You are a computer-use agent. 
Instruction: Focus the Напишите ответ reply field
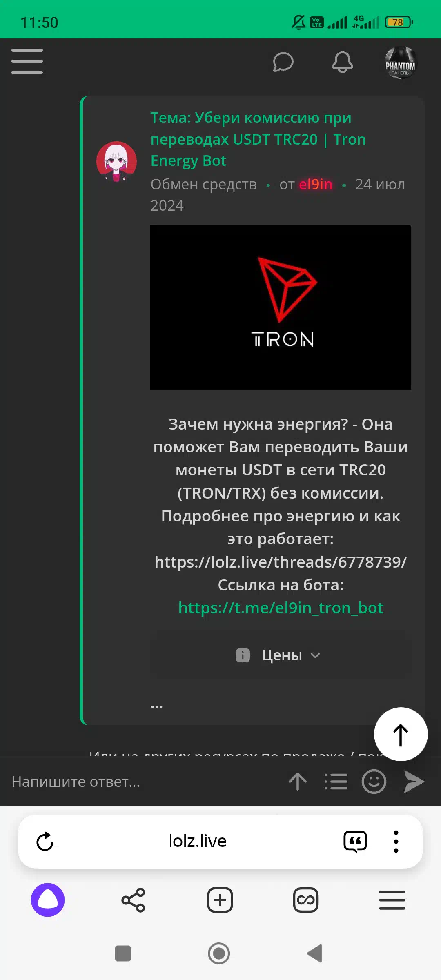pyautogui.click(x=143, y=782)
